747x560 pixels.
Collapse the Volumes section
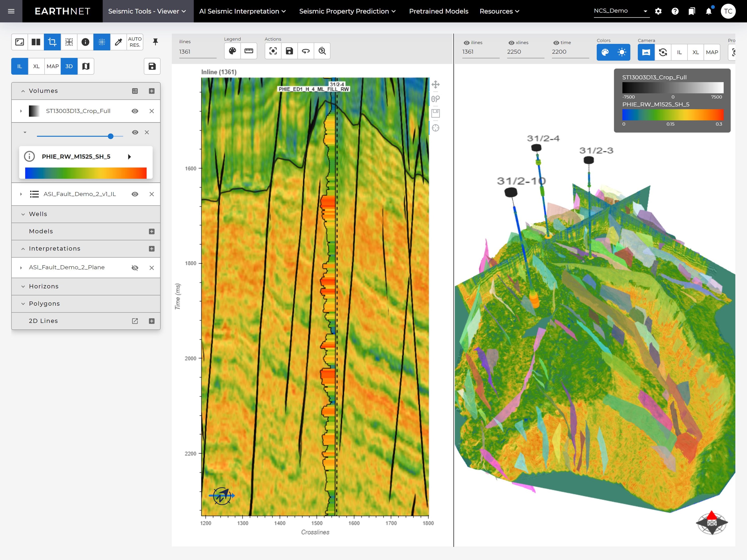(23, 91)
